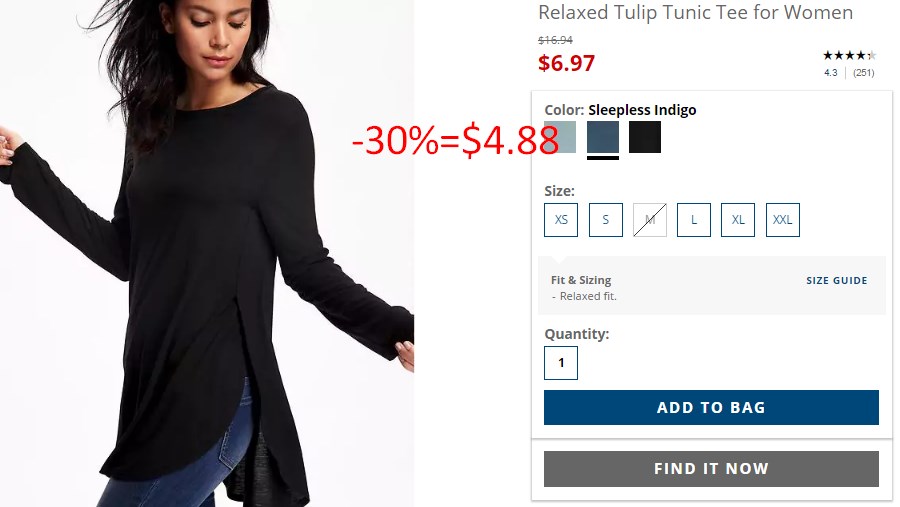Click the model product photo

point(207,253)
